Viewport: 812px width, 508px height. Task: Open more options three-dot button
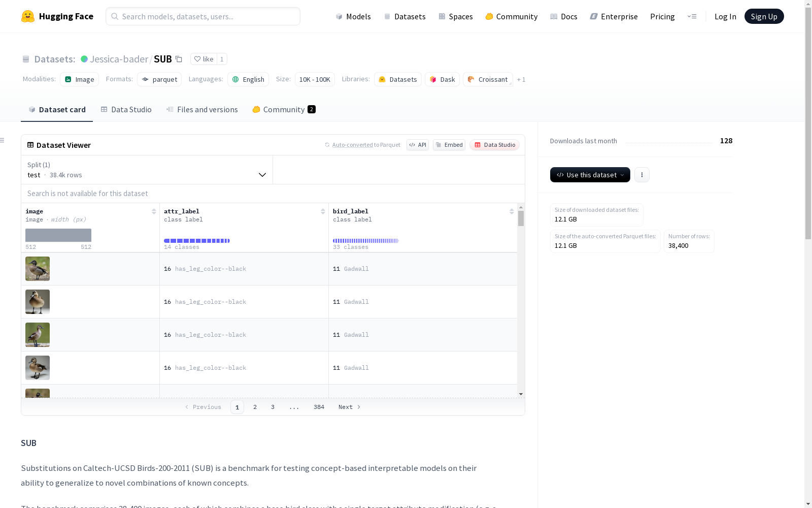[x=642, y=175]
